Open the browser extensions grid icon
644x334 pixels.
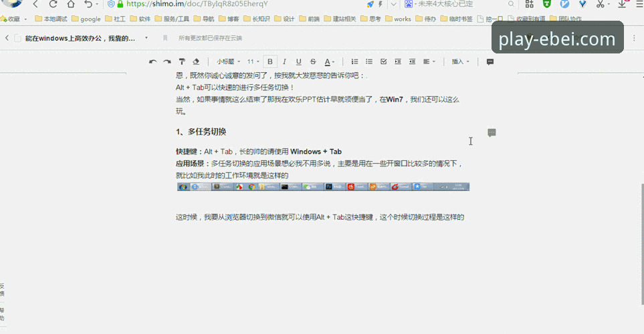529,4
